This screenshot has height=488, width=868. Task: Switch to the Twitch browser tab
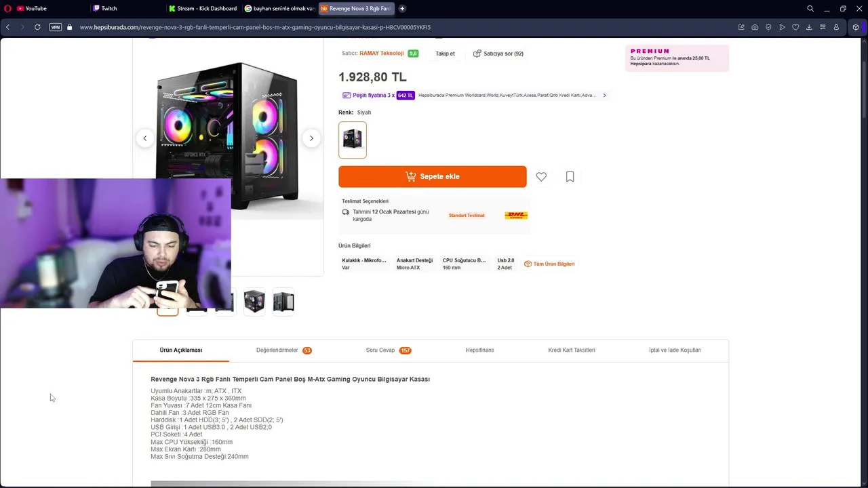coord(108,9)
